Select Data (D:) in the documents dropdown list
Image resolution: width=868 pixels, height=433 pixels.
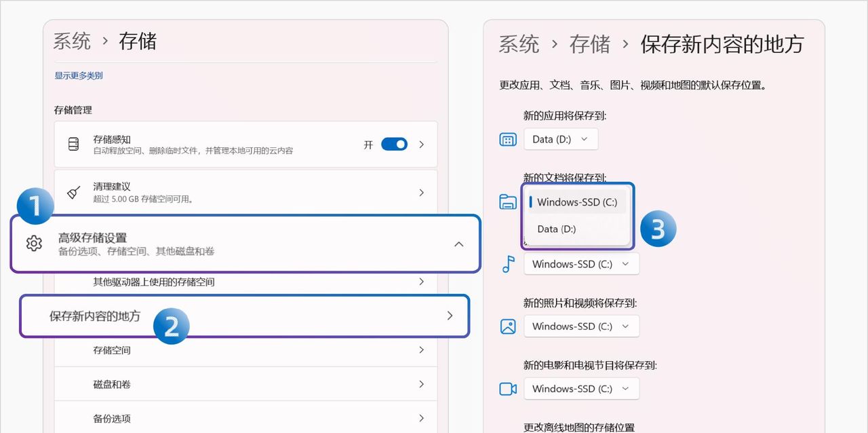[x=556, y=229]
